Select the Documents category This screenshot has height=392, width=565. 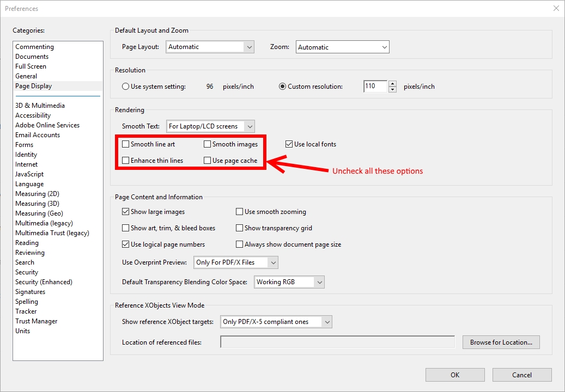click(32, 57)
